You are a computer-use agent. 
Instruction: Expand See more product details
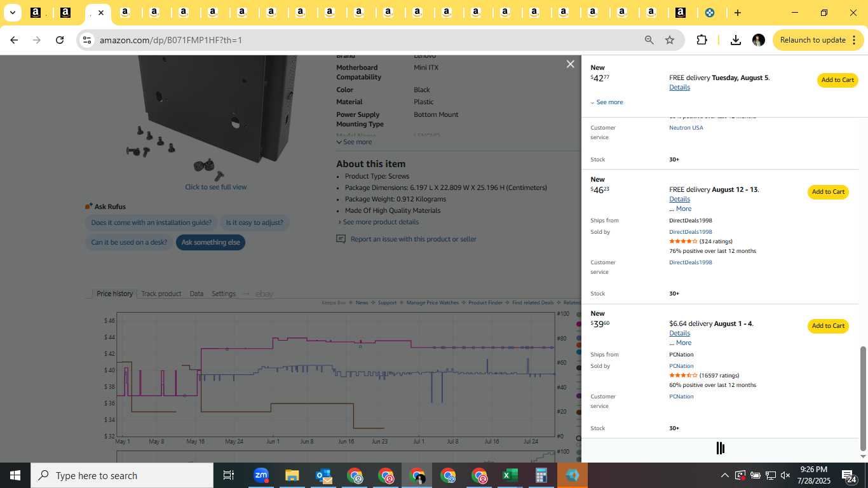click(x=378, y=222)
